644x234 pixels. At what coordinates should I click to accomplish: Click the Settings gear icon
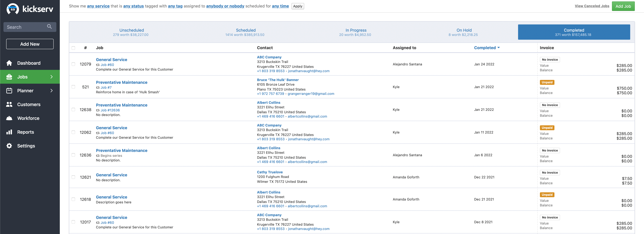pos(9,146)
